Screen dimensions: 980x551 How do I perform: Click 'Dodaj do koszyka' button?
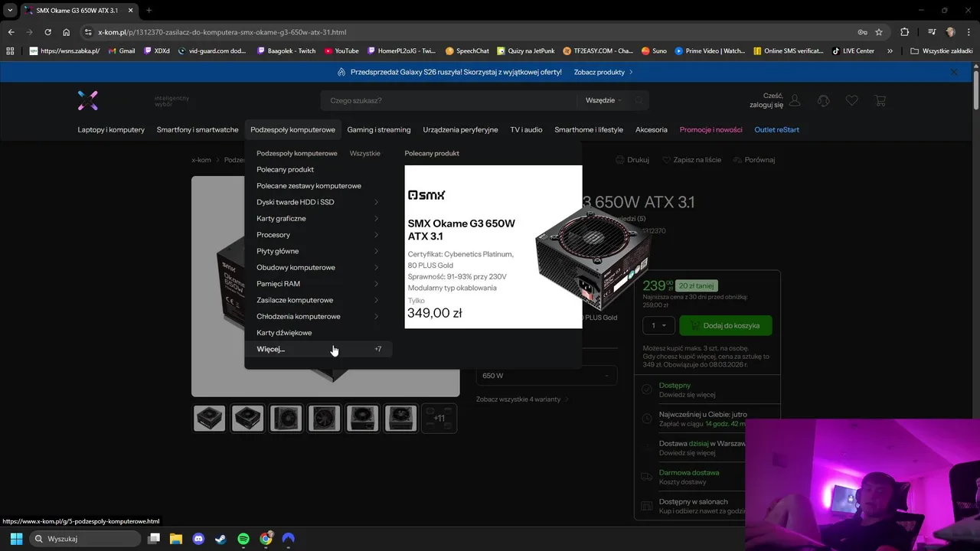click(x=726, y=325)
